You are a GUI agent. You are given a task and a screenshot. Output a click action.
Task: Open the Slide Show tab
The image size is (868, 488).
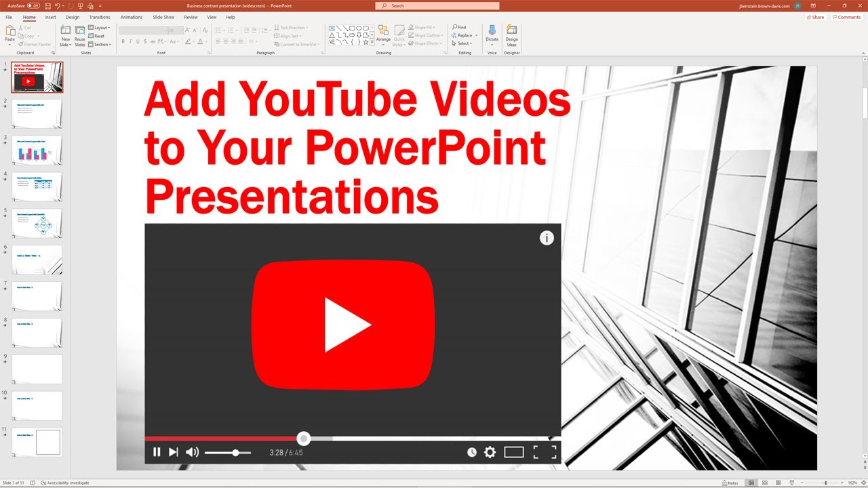coord(163,17)
